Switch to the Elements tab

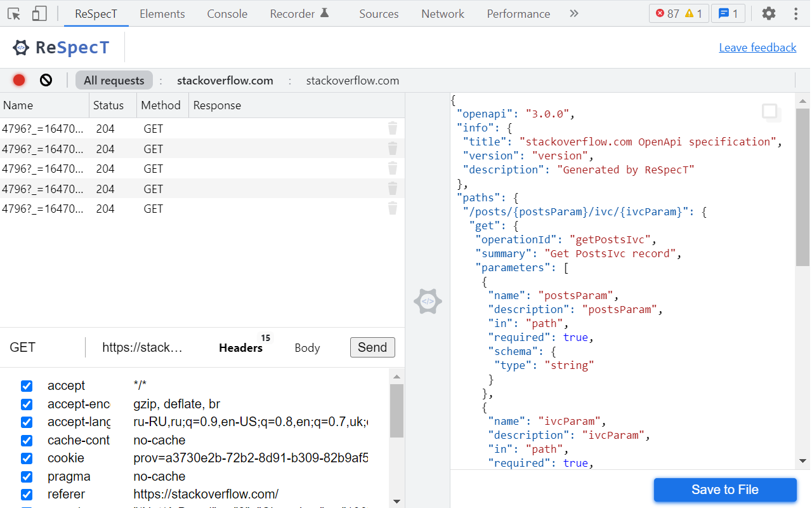pyautogui.click(x=162, y=13)
